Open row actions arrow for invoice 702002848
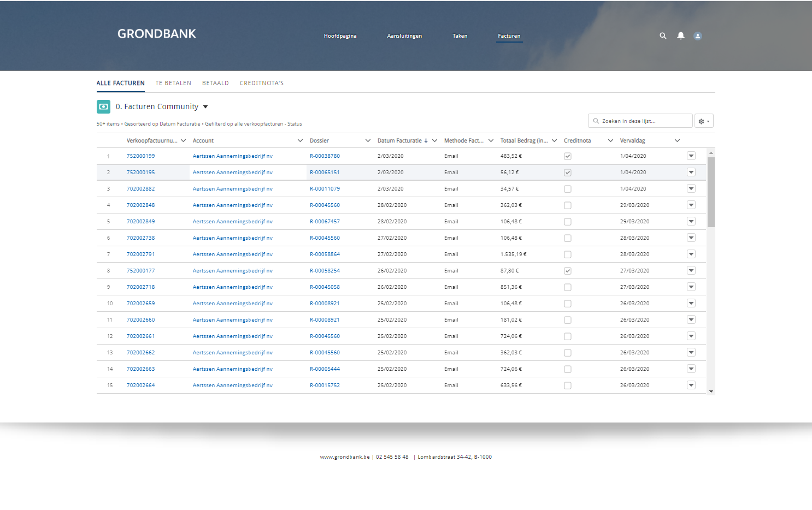This screenshot has width=812, height=510. coord(691,205)
